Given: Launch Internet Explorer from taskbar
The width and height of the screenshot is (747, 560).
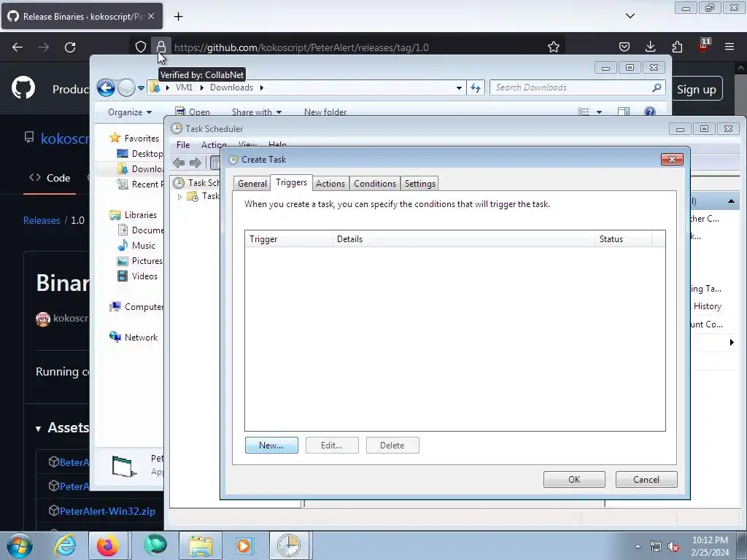Looking at the screenshot, I should 65,545.
